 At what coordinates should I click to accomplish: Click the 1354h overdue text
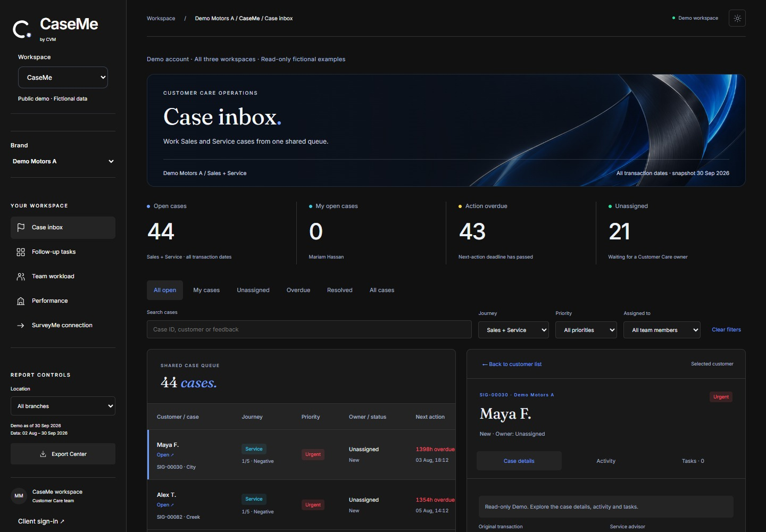435,500
